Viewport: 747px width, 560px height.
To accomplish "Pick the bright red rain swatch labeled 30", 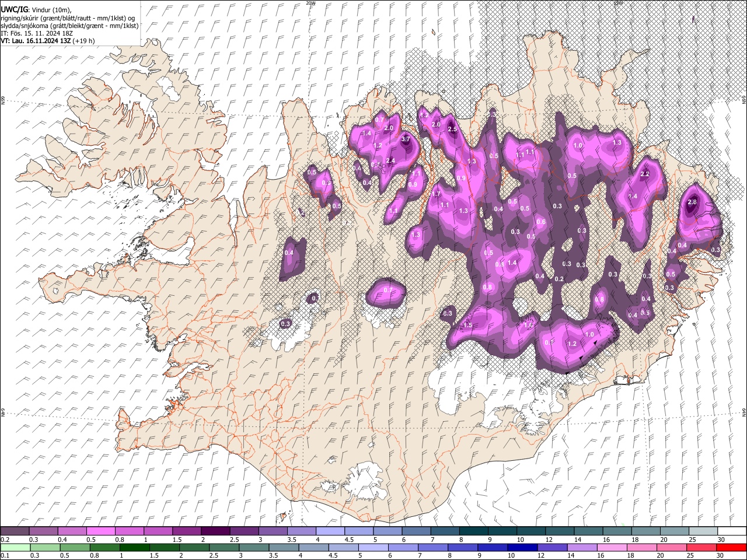I will 731,548.
